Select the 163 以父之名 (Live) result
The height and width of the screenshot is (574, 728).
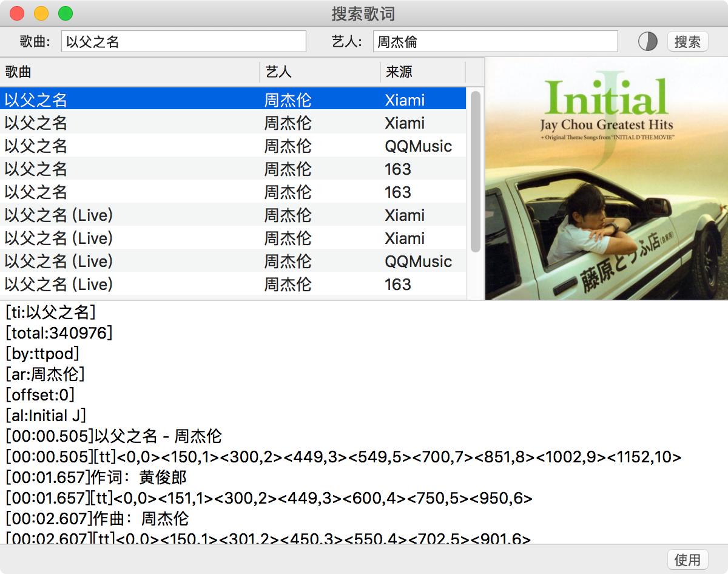point(233,284)
